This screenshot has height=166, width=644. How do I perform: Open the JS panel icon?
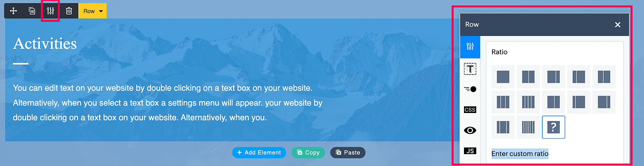(x=470, y=151)
